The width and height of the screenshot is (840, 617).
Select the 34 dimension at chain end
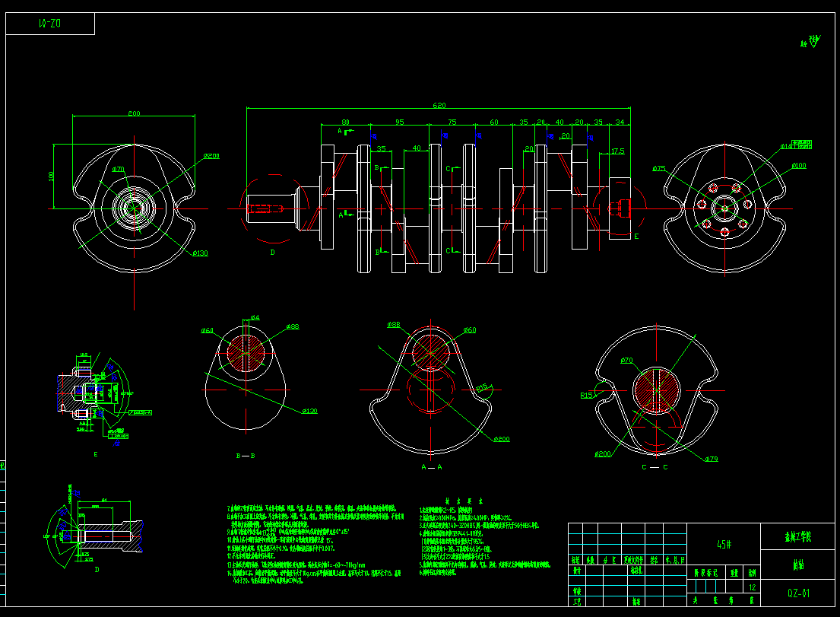620,122
